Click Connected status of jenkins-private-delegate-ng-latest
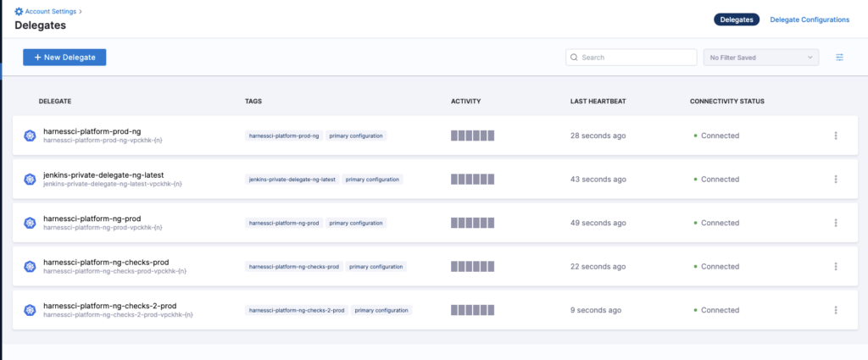This screenshot has height=360, width=868. point(717,180)
